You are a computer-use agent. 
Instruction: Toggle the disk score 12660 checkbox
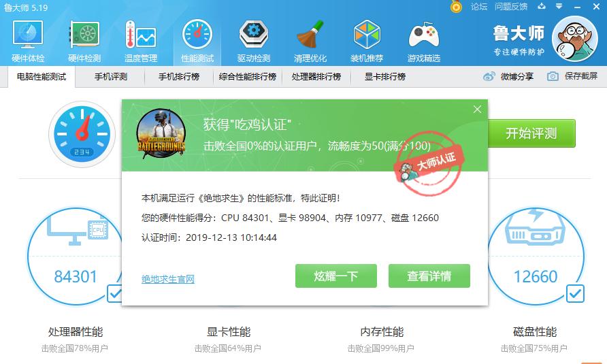(575, 294)
